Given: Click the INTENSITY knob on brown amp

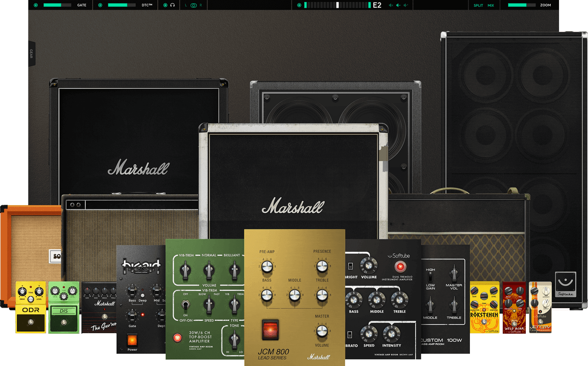Looking at the screenshot, I should coord(392,334).
